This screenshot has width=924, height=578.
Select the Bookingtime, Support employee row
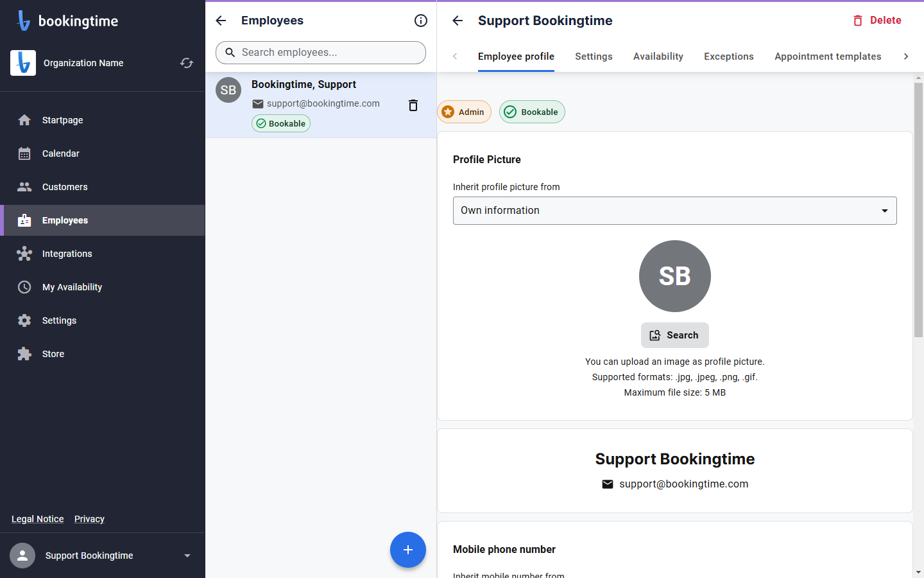(321, 105)
